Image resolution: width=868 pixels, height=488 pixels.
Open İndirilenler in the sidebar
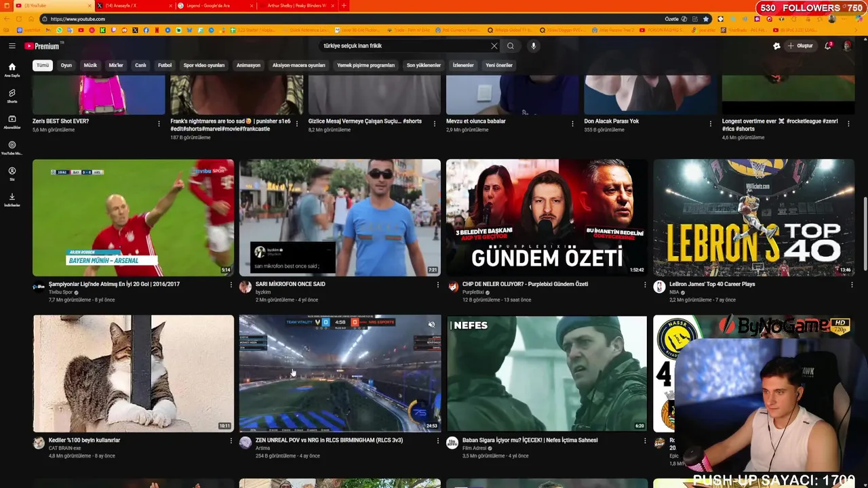click(12, 199)
